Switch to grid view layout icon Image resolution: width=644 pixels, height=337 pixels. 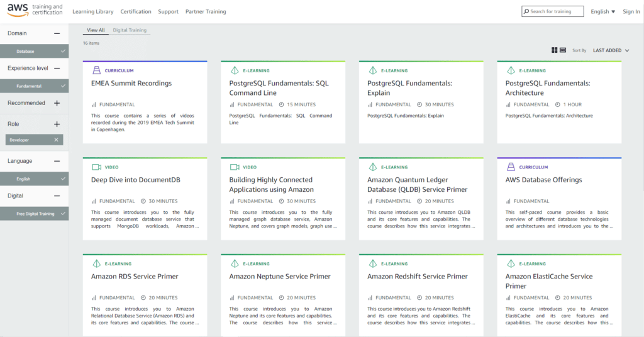pyautogui.click(x=555, y=50)
